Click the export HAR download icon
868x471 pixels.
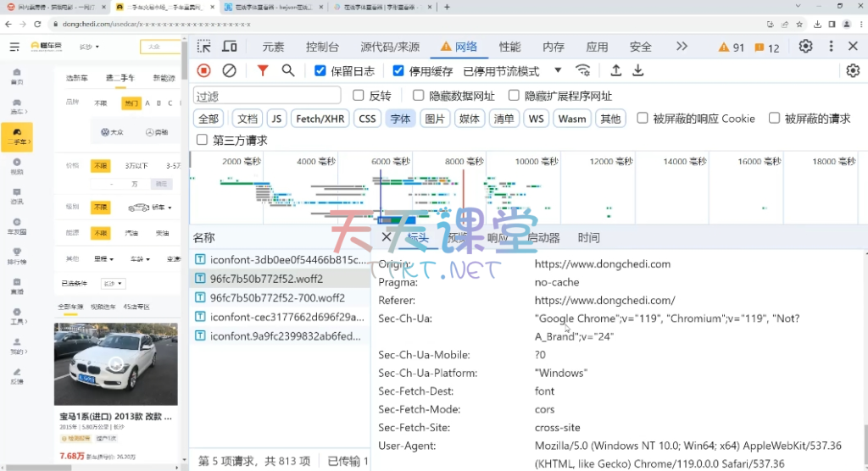638,71
